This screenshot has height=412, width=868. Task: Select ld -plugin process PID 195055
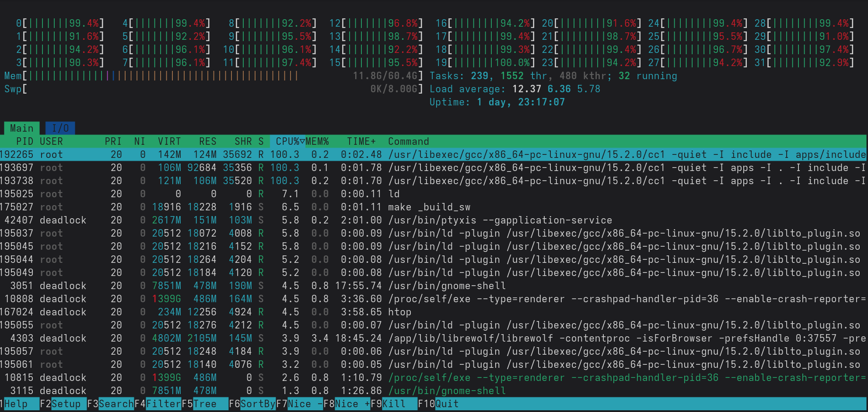(x=433, y=325)
